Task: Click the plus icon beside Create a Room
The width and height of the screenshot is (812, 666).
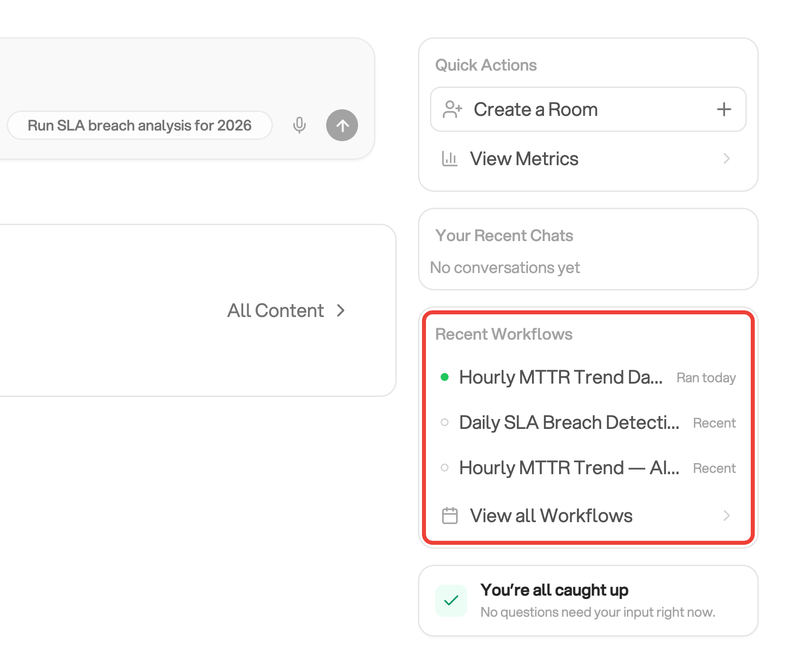Action: [x=724, y=109]
